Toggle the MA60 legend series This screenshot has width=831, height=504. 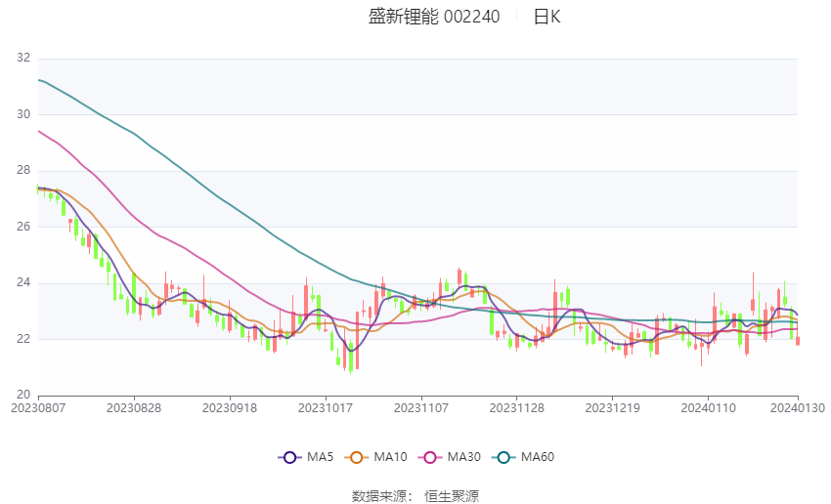523,457
